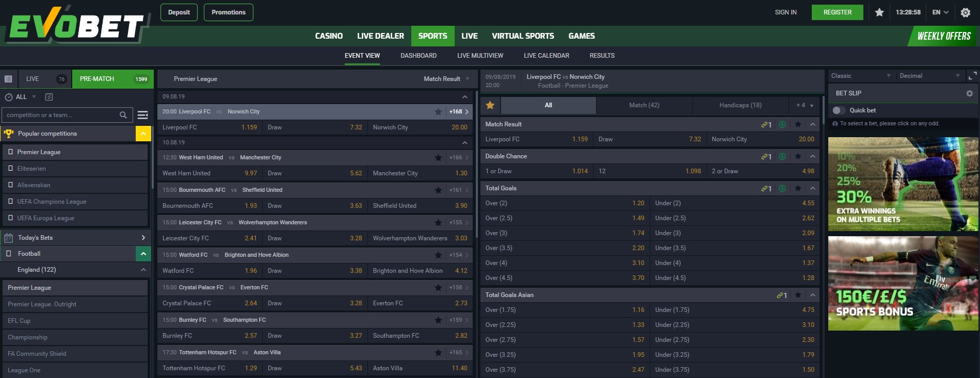The image size is (980, 378).
Task: Click the cashout icon on Match Result market
Action: click(x=782, y=125)
